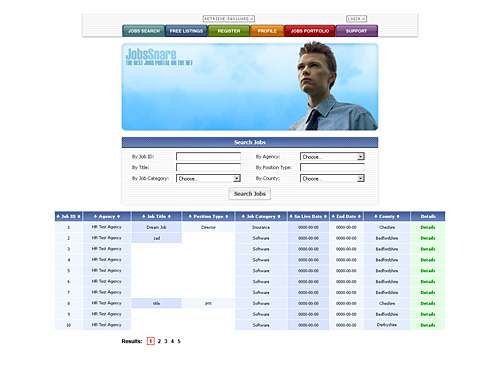Go to the Jobs Search tab
Viewport: 500px width, 375px height.
click(144, 31)
